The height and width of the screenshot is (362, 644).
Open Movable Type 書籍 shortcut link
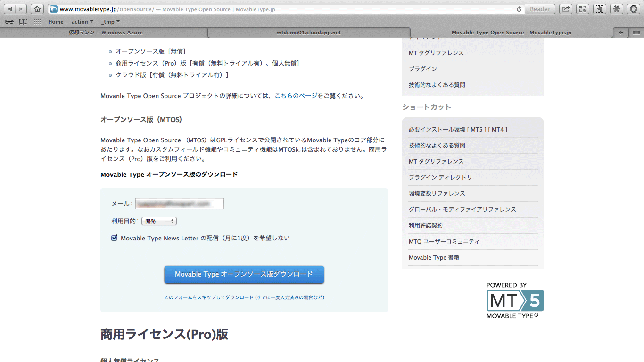coord(434,257)
